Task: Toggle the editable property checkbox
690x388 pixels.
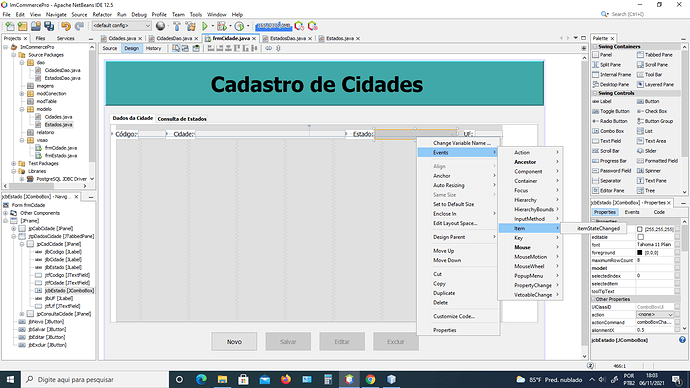Action: [x=640, y=237]
